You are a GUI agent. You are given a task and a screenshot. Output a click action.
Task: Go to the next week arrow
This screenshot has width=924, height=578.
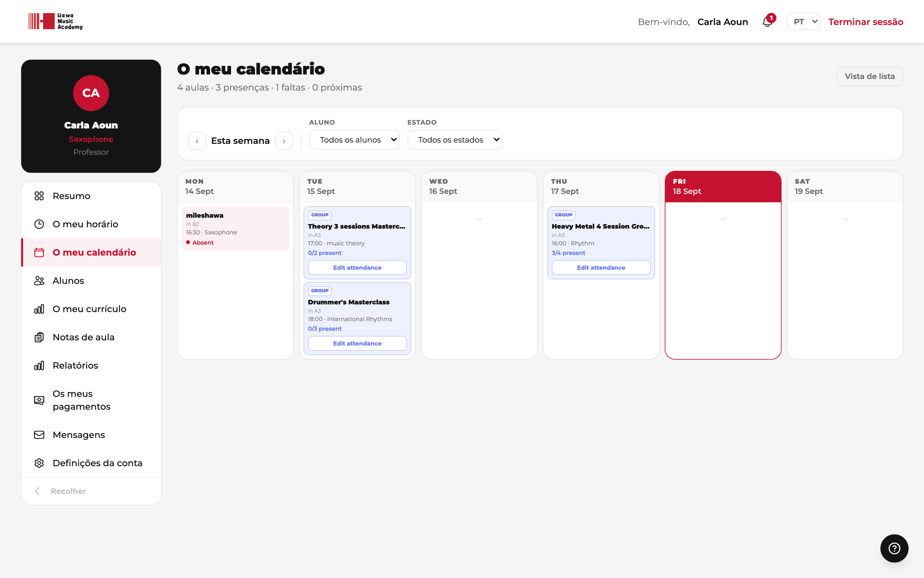pos(284,141)
